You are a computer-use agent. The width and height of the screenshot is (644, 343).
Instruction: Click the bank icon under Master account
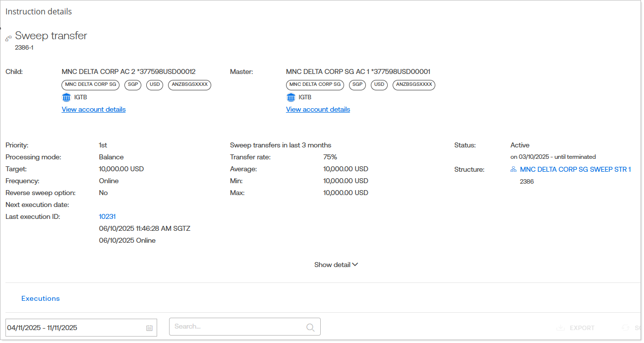(291, 97)
